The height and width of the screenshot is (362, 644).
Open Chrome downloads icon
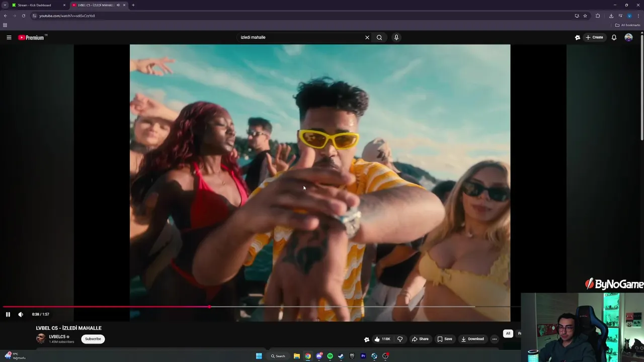click(611, 16)
